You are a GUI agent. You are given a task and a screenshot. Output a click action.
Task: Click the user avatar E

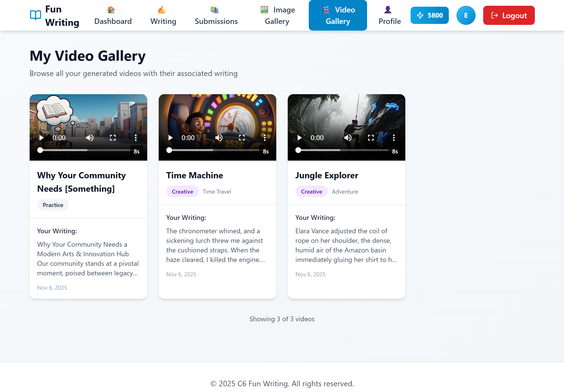pyautogui.click(x=466, y=15)
